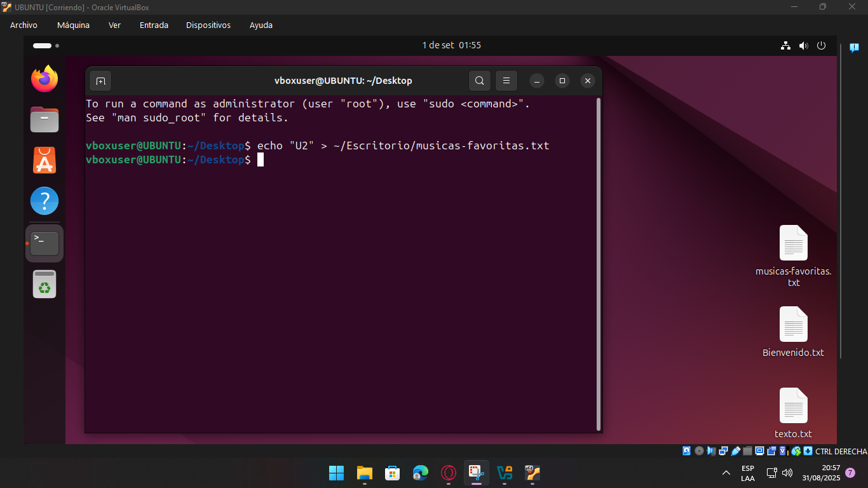Open Firefox from the Ubuntu dock
Viewport: 868px width, 488px height.
(44, 79)
